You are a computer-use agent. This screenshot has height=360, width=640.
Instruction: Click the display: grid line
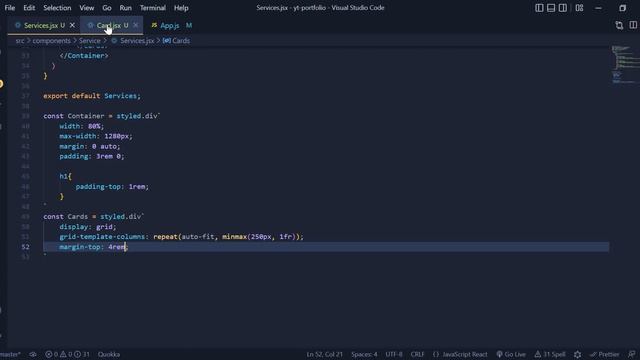[x=88, y=227]
